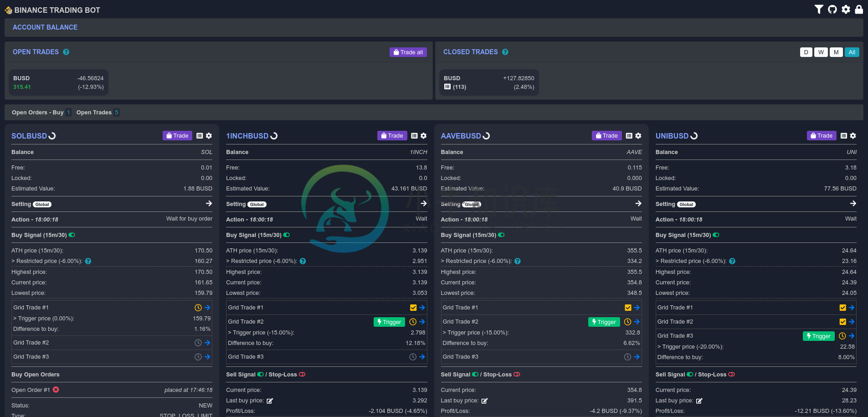The height and width of the screenshot is (417, 868).
Task: Open the filter icon in top bar
Action: click(819, 10)
